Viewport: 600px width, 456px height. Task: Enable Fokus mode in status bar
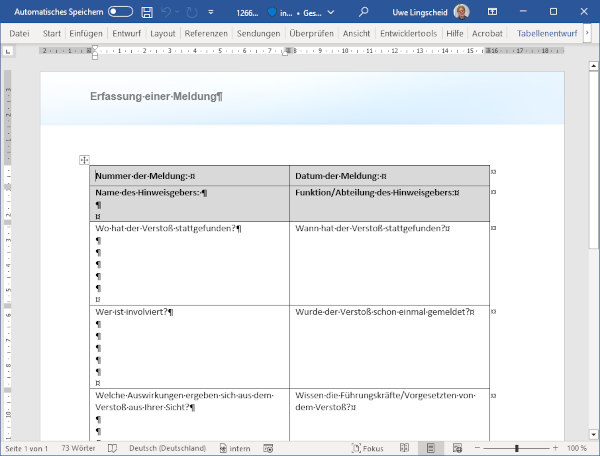coord(367,448)
